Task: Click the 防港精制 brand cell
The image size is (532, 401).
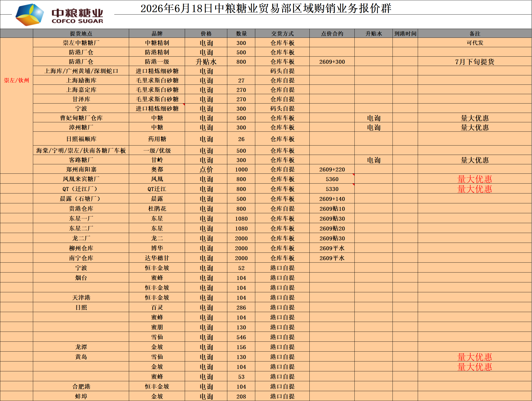Action: tap(157, 52)
